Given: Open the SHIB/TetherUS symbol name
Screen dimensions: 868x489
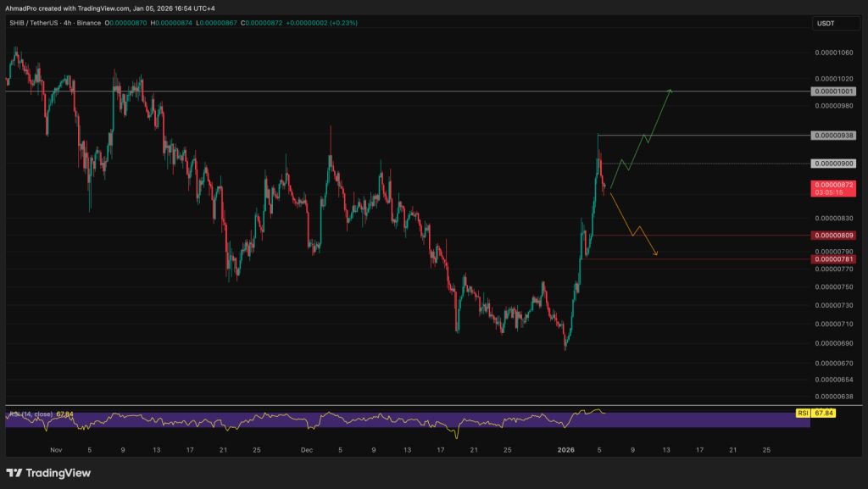Looking at the screenshot, I should pyautogui.click(x=34, y=24).
